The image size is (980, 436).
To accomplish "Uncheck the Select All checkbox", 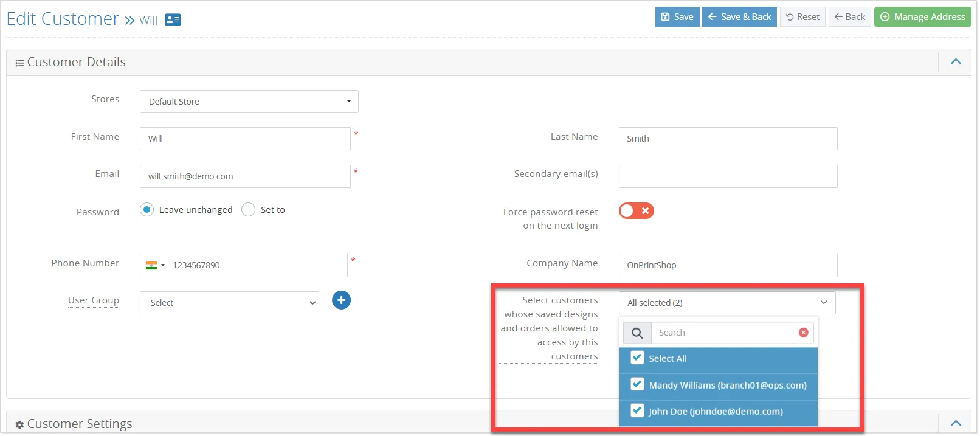I will point(637,358).
